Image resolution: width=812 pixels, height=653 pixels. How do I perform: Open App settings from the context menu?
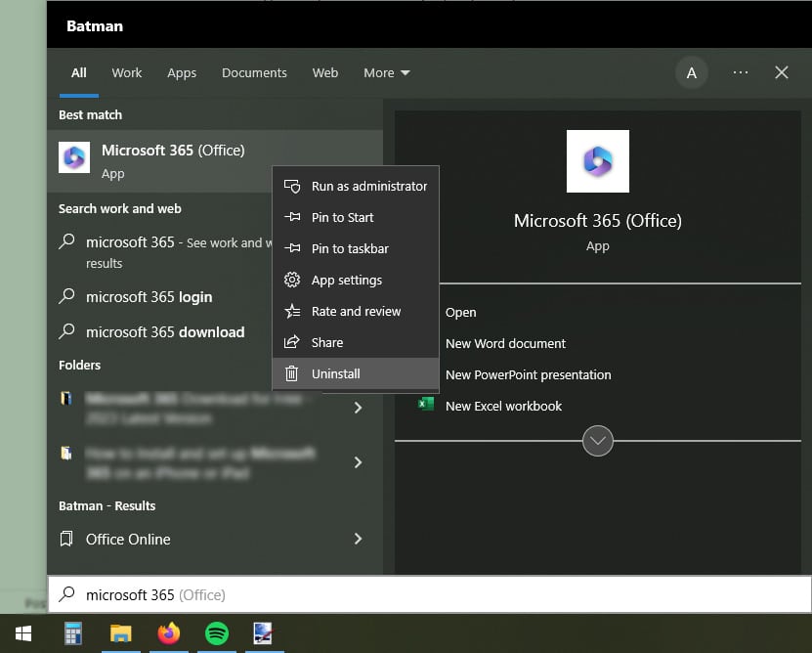coord(346,280)
